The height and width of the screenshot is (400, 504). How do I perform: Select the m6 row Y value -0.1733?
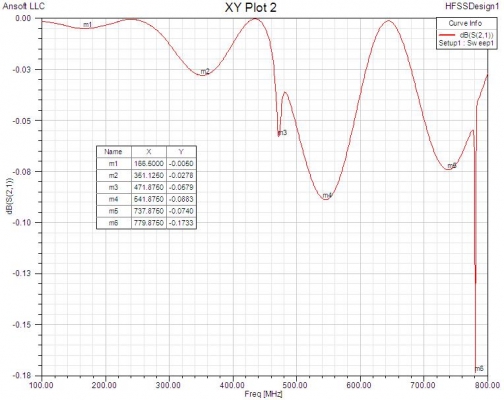[x=181, y=223]
